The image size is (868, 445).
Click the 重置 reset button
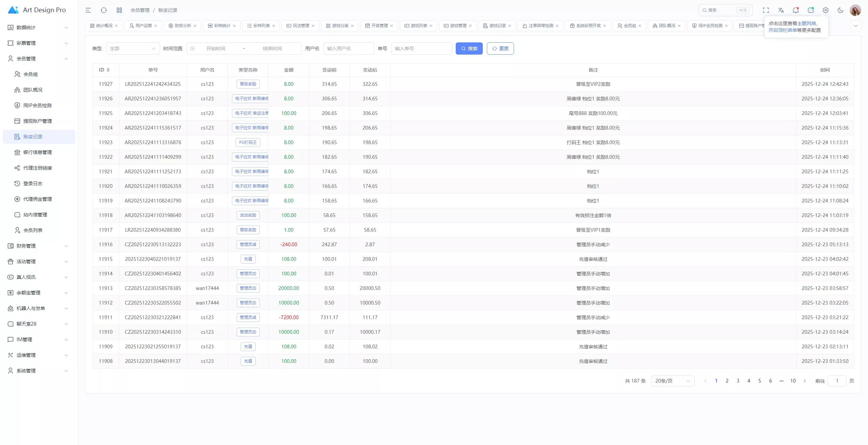[500, 49]
